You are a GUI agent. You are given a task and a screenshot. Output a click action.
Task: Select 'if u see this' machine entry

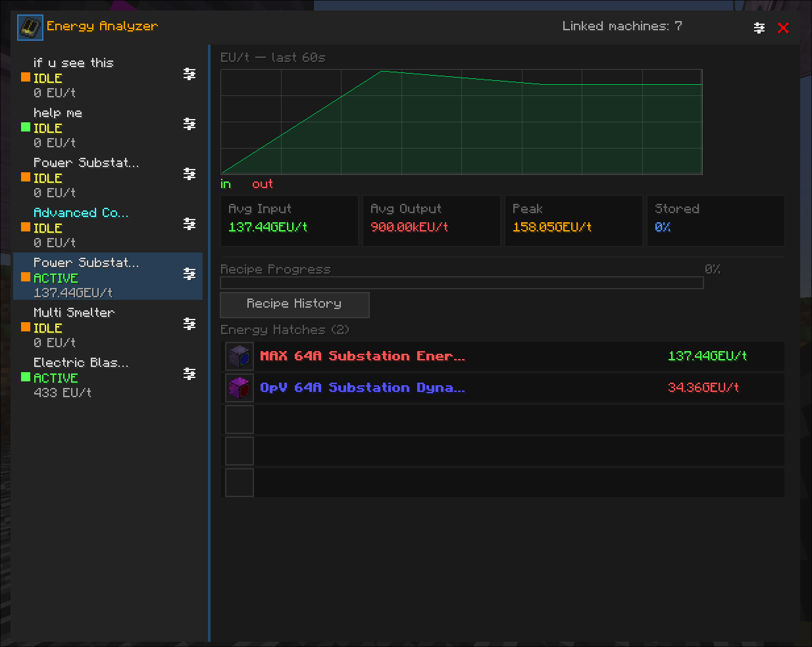tap(108, 78)
